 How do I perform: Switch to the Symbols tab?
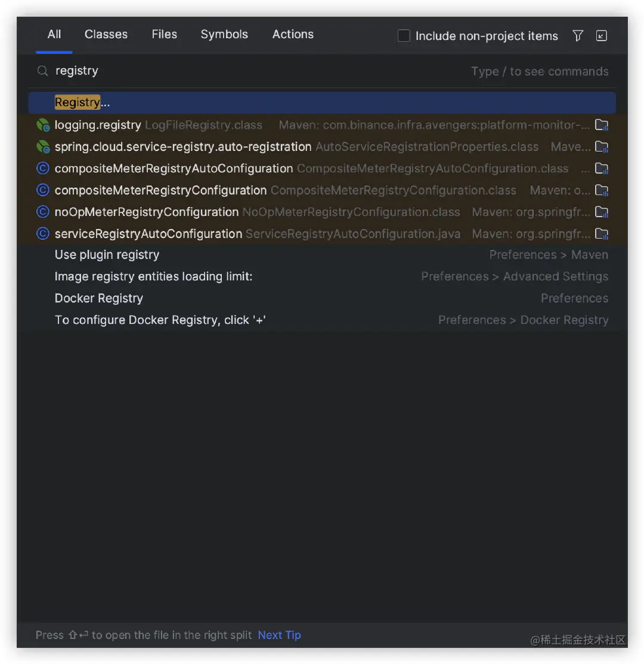coord(224,34)
